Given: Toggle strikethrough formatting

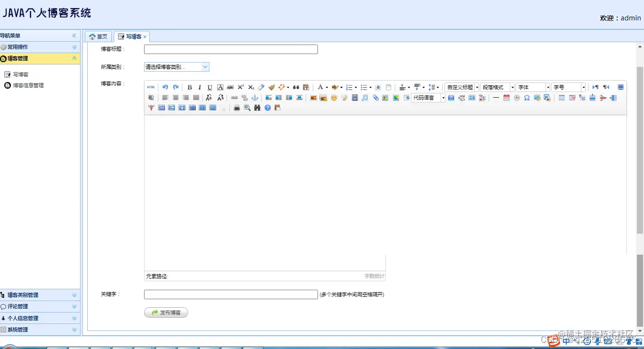Looking at the screenshot, I should (x=230, y=87).
